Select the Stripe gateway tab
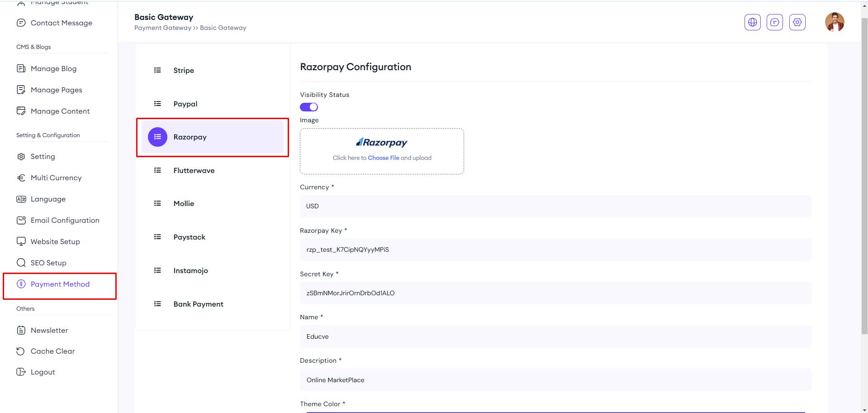 (183, 71)
